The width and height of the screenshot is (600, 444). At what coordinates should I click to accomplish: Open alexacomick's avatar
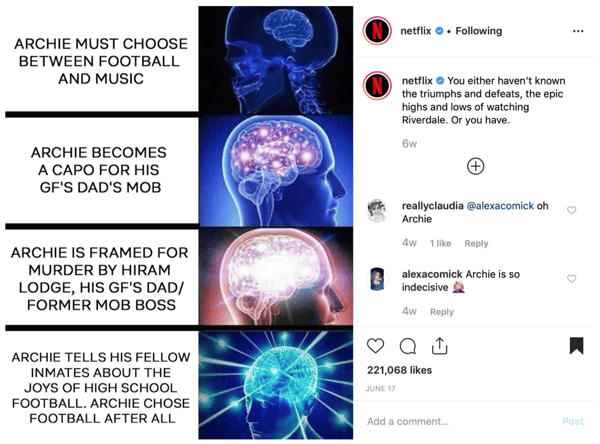[x=377, y=279]
